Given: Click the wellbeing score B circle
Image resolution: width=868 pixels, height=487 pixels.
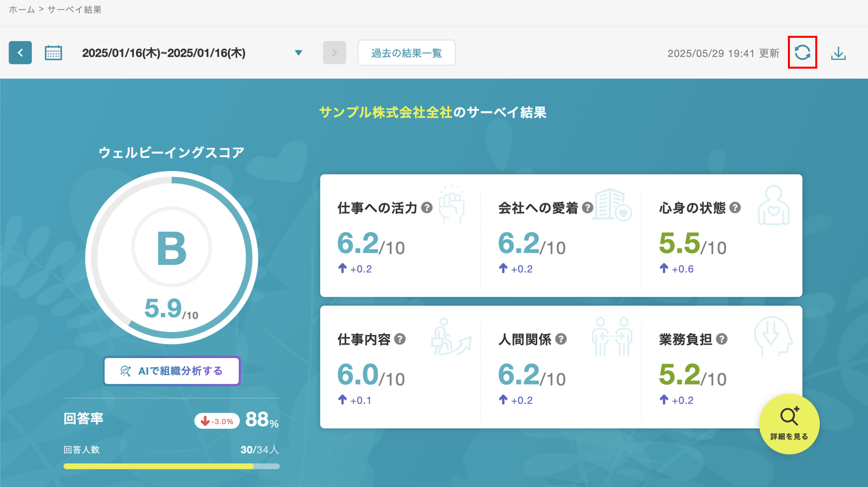Looking at the screenshot, I should 172,249.
